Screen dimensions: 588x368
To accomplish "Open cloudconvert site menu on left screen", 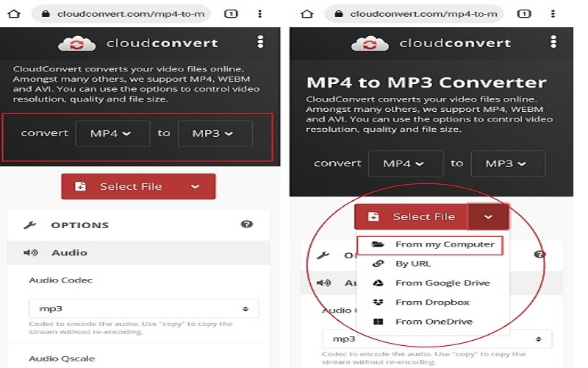I will tap(260, 42).
